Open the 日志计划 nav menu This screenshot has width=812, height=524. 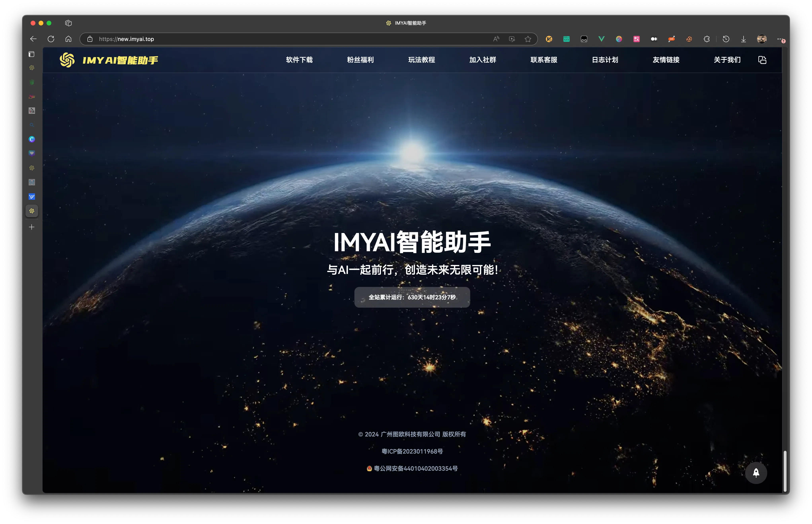click(x=605, y=60)
